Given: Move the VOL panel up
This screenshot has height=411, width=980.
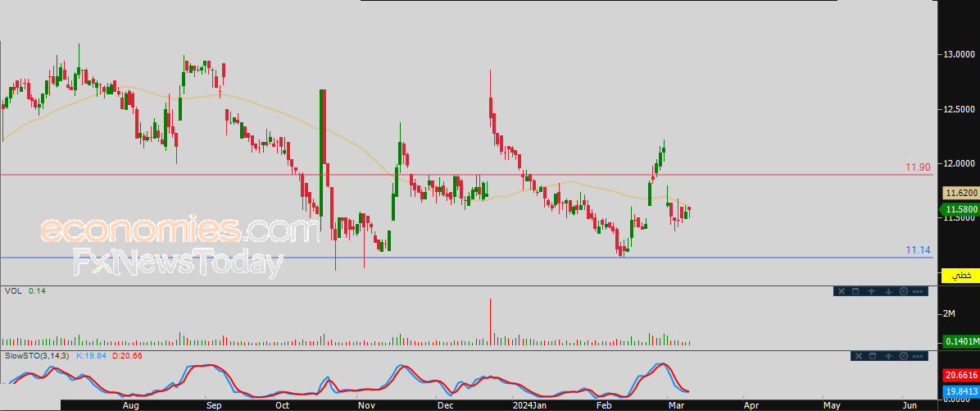Looking at the screenshot, I should click(x=871, y=291).
